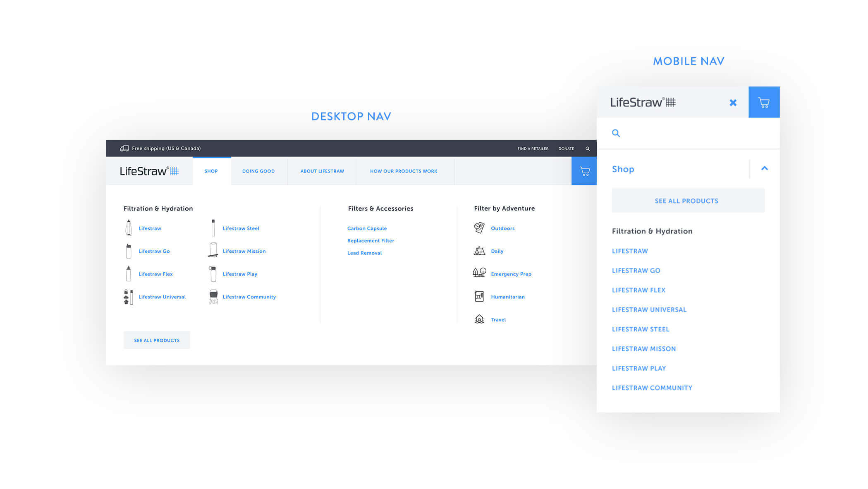Click the mobile nav search magnifier icon
Viewport: 868px width, 489px height.
point(616,133)
